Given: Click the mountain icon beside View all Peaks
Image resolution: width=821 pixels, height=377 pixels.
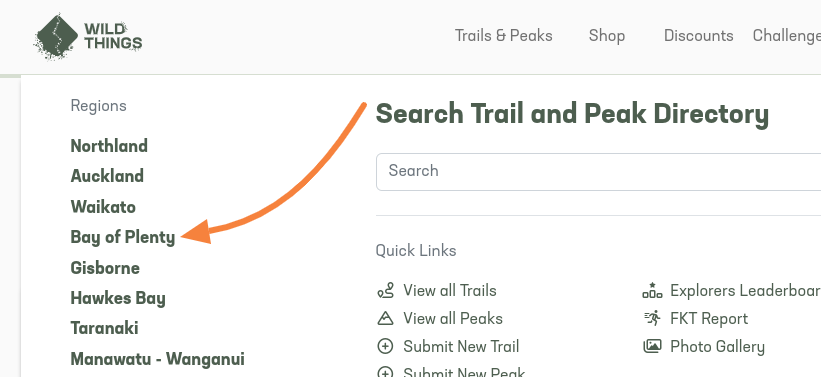Looking at the screenshot, I should [385, 318].
